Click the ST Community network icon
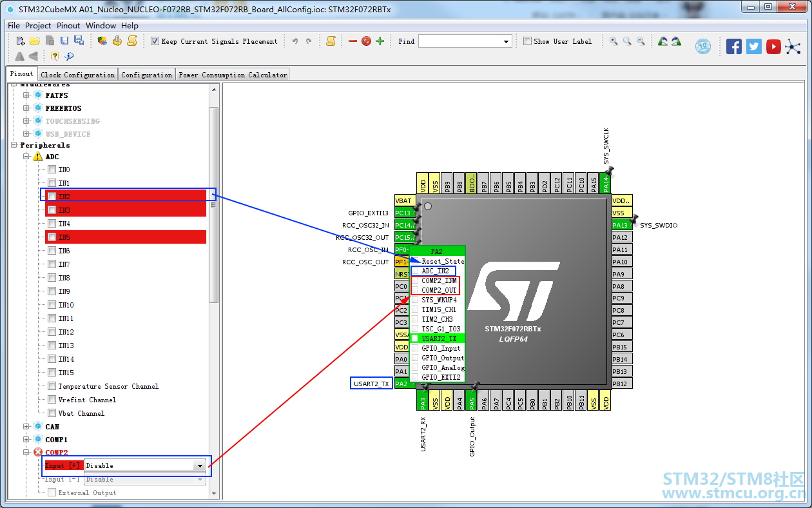 [x=793, y=46]
